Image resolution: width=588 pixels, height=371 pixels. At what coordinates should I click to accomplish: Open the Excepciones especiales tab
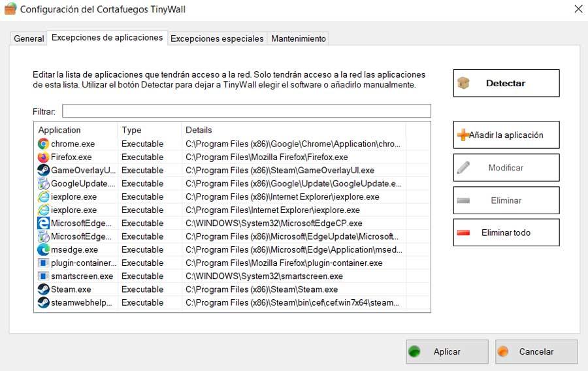pyautogui.click(x=217, y=39)
